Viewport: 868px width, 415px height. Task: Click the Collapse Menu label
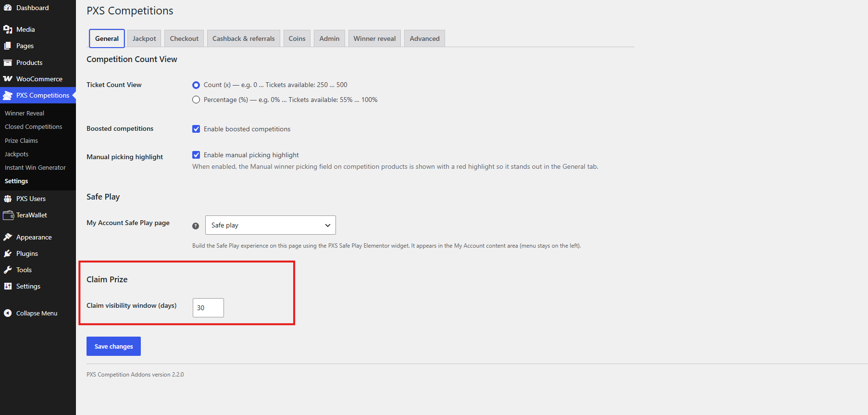click(x=37, y=313)
